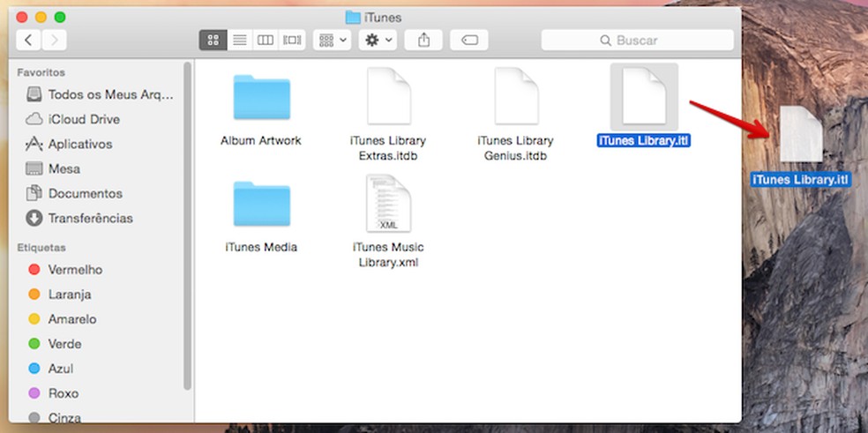Switch to Cover Flow view
The height and width of the screenshot is (433, 868).
(292, 40)
